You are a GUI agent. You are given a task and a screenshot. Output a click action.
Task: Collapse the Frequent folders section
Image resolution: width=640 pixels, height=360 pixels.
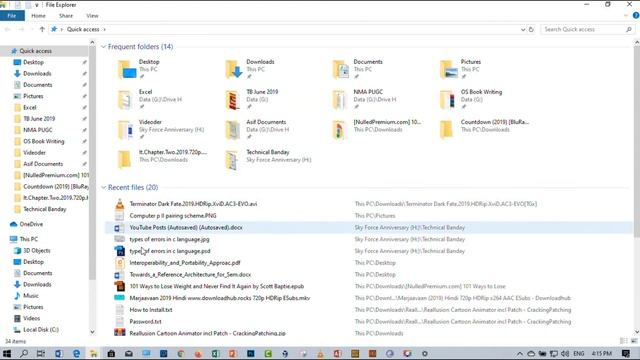click(103, 47)
